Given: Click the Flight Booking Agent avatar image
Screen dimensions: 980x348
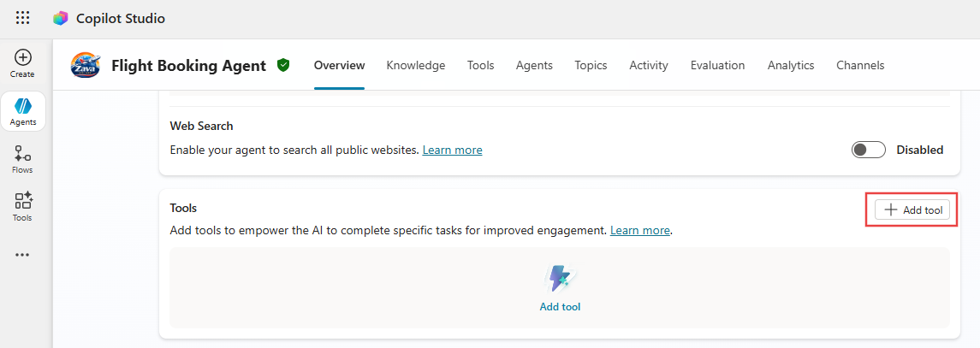Looking at the screenshot, I should [x=86, y=65].
